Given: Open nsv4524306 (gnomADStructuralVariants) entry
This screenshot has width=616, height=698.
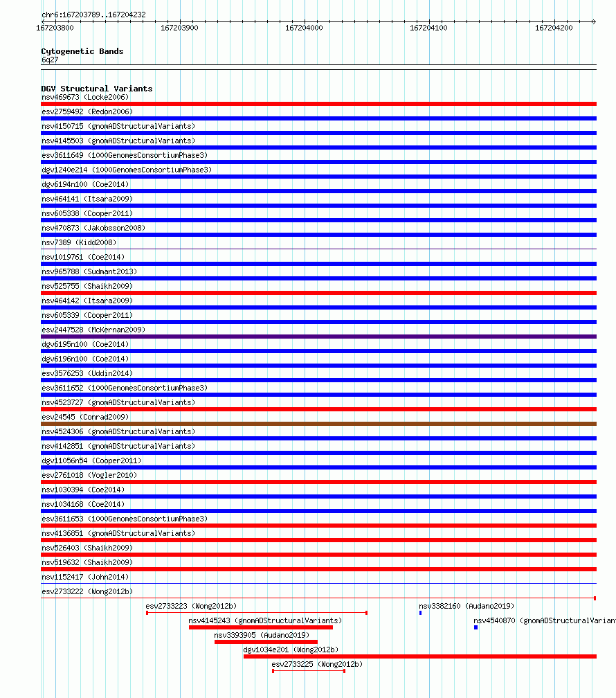Looking at the screenshot, I should tap(118, 432).
